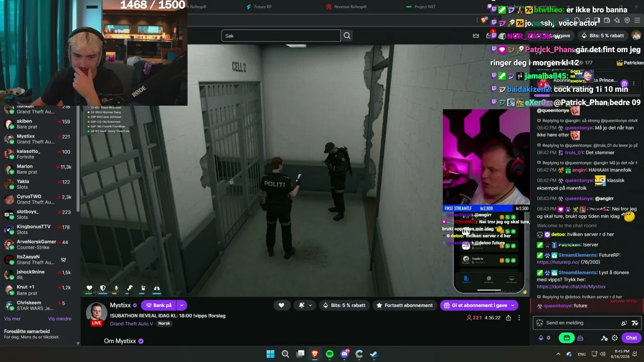Open the Prime loot crown icon
The height and width of the screenshot is (362, 644).
pos(476,36)
